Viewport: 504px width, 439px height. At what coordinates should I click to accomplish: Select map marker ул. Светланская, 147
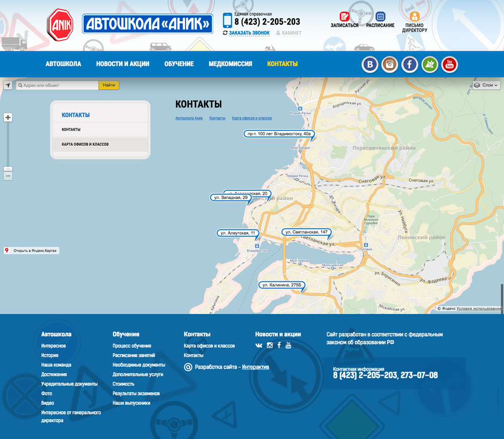[x=306, y=232]
